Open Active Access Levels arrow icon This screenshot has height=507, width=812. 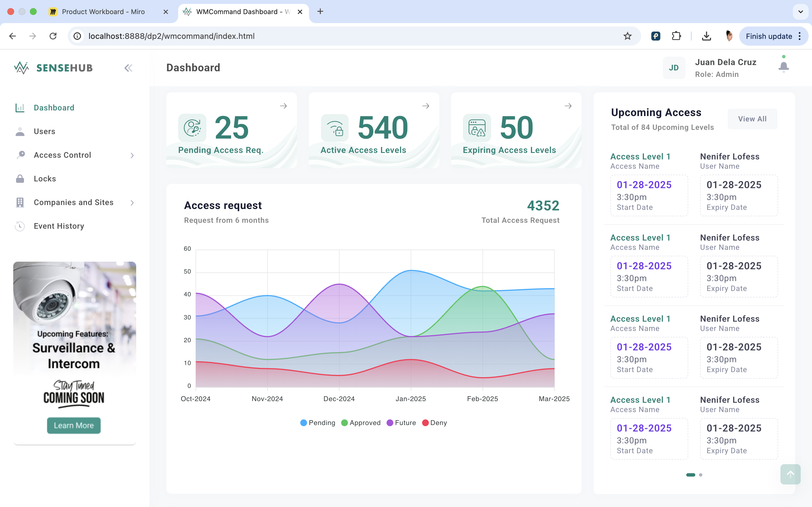[425, 106]
